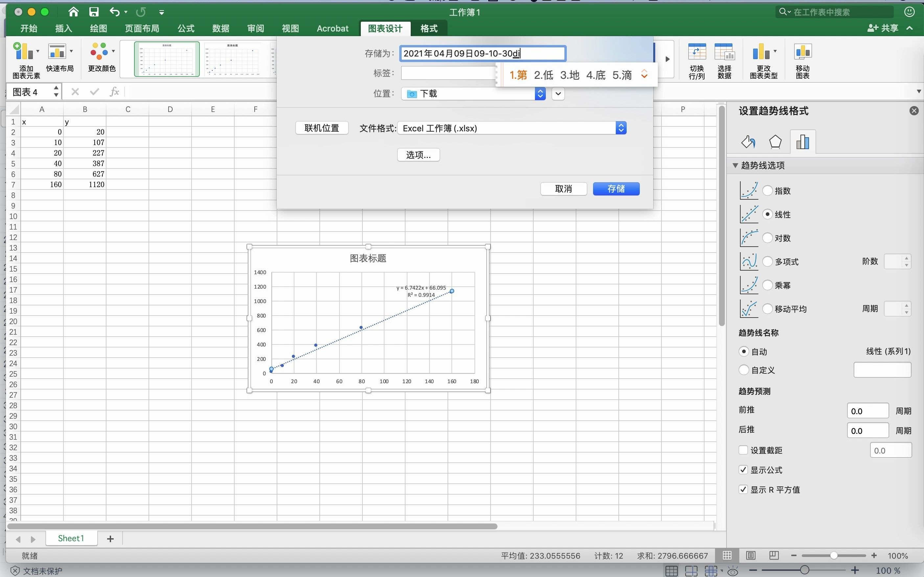Screen dimensions: 924x577
Task: Select Automatic trendline name radio
Action: (743, 351)
